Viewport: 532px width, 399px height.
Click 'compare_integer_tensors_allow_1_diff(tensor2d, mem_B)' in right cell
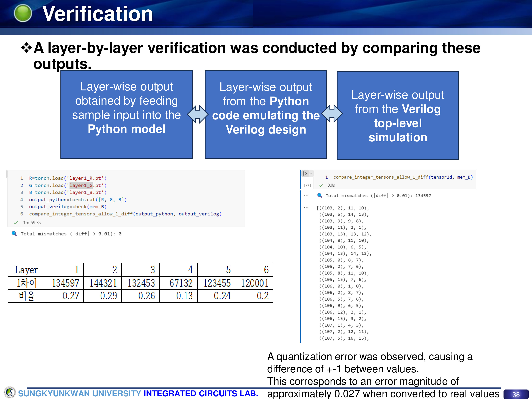click(x=403, y=177)
